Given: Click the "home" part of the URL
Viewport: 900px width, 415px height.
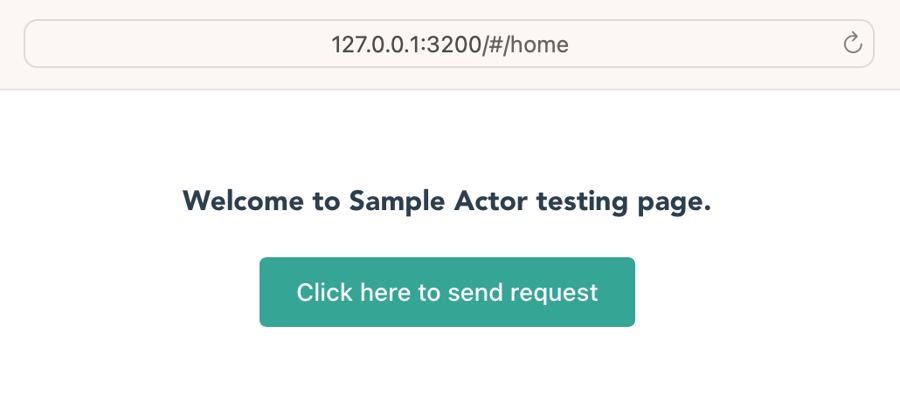Looking at the screenshot, I should (x=540, y=44).
